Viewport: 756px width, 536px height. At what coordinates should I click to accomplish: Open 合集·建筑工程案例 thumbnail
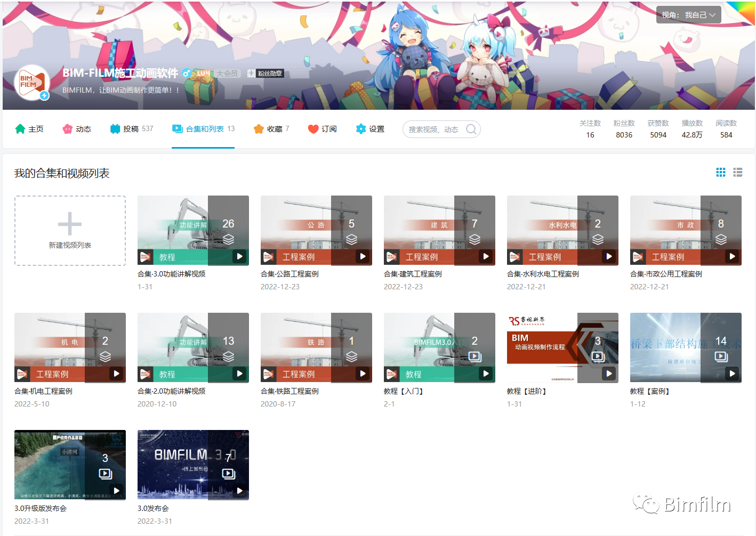pos(439,230)
